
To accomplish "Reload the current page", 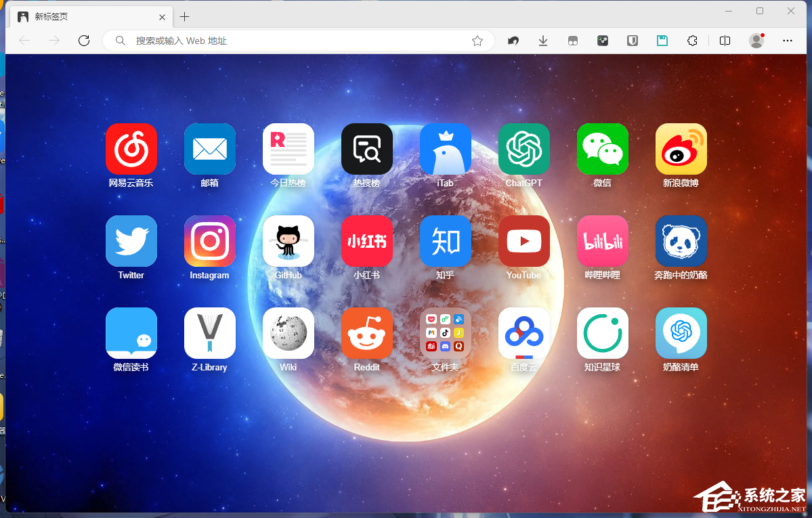I will [x=84, y=41].
